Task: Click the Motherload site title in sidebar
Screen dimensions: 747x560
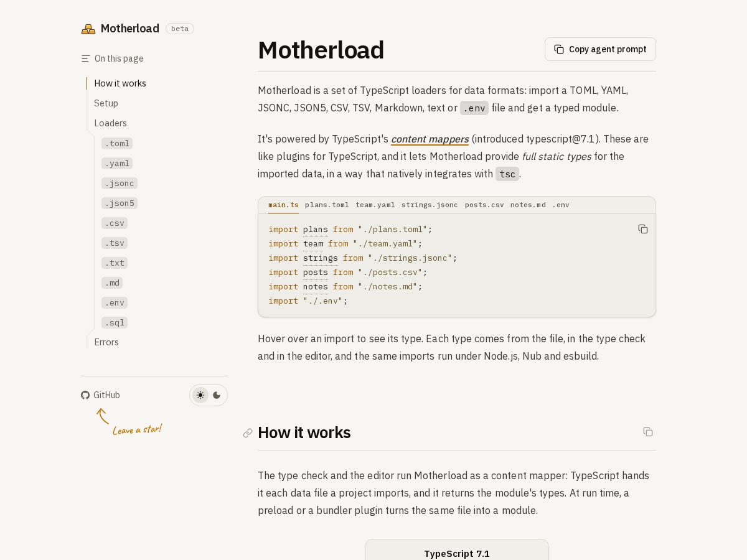Action: coord(130,29)
